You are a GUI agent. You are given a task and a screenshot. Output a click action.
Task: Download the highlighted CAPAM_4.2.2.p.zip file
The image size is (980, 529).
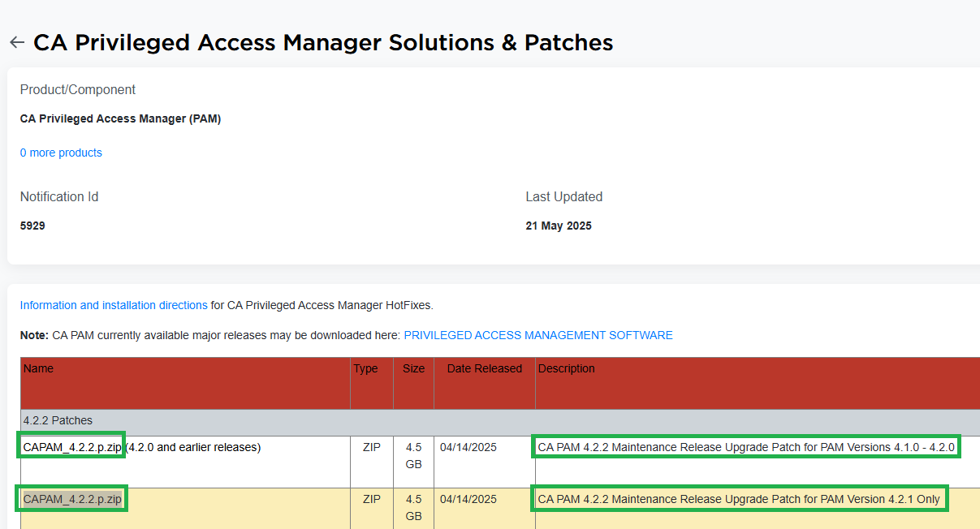pyautogui.click(x=72, y=499)
